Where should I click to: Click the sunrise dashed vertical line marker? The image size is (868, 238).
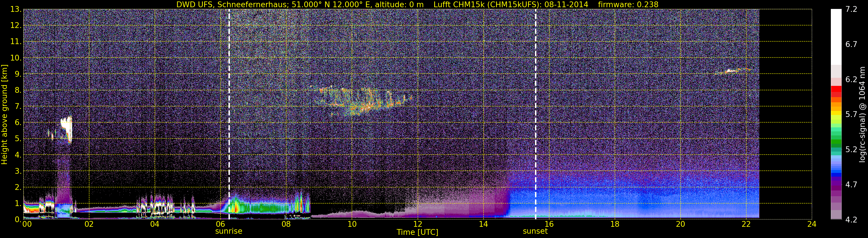pyautogui.click(x=229, y=114)
